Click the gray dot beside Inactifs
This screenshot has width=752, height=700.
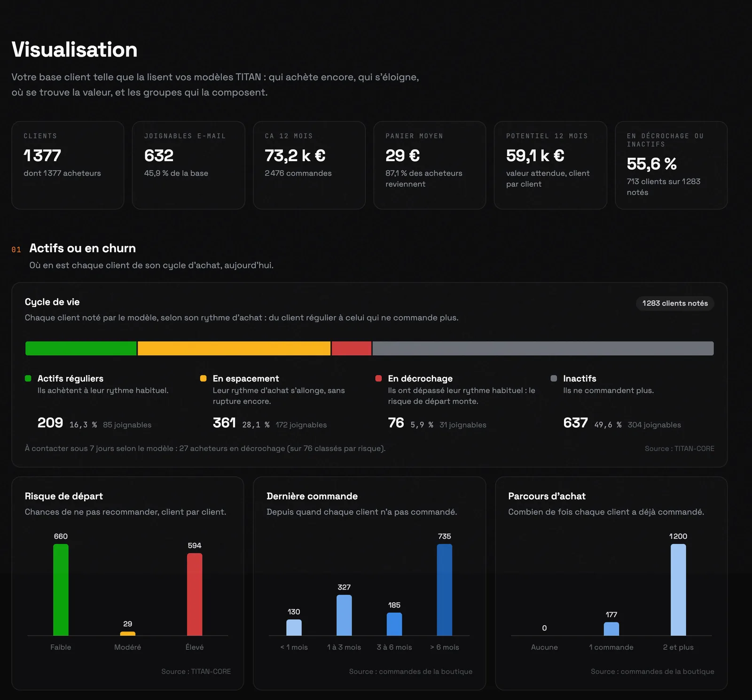tap(554, 378)
